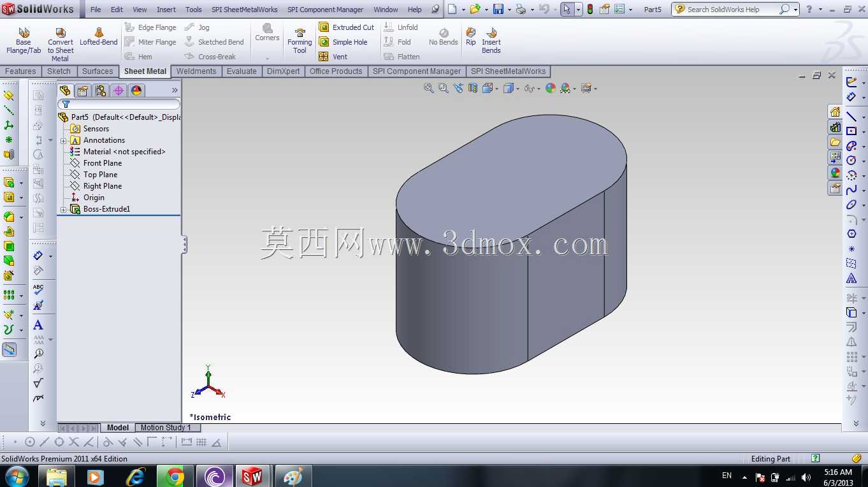Switch to the Sketch tab
The height and width of the screenshot is (487, 868).
tap(59, 71)
